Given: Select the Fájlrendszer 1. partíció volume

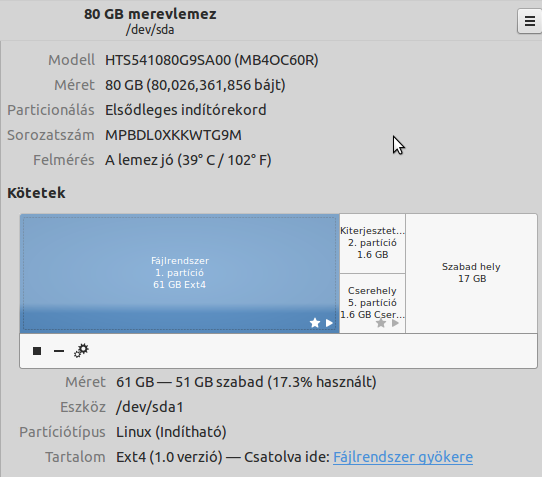Looking at the screenshot, I should (x=180, y=273).
